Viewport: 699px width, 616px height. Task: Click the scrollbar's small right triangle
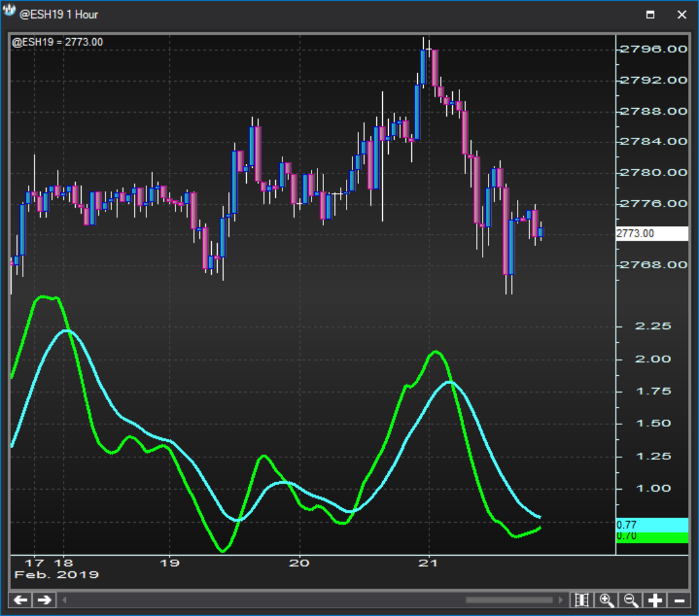[x=560, y=600]
